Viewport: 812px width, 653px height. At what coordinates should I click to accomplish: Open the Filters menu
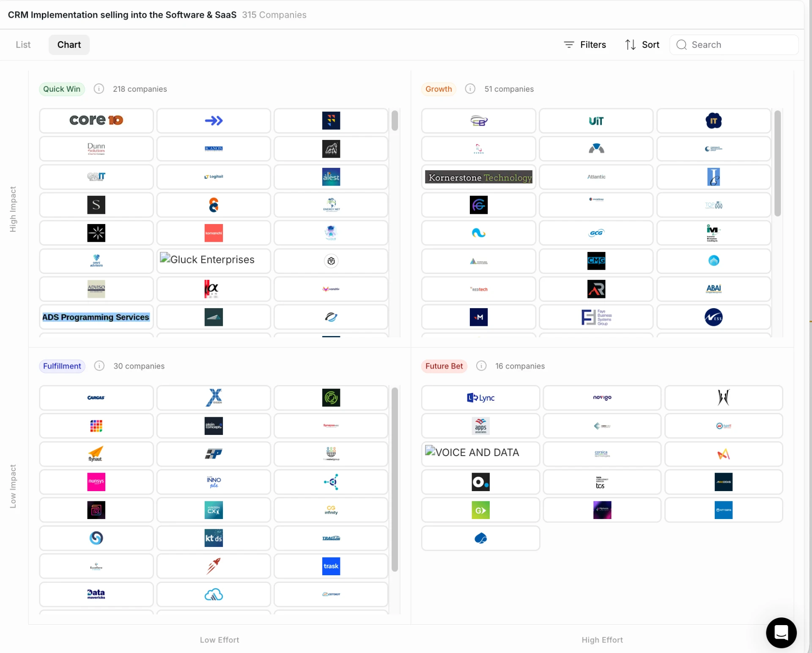(585, 45)
